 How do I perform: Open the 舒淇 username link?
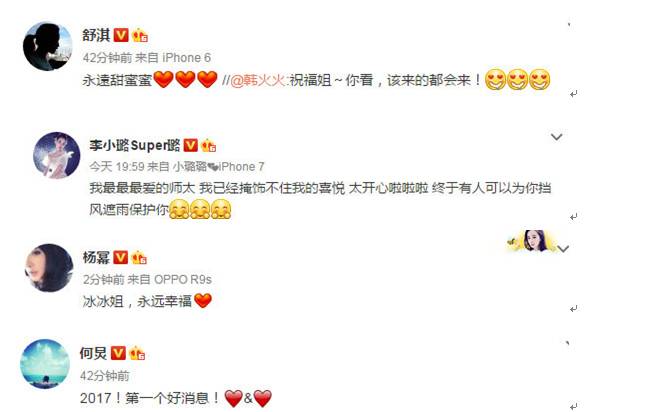pyautogui.click(x=96, y=35)
